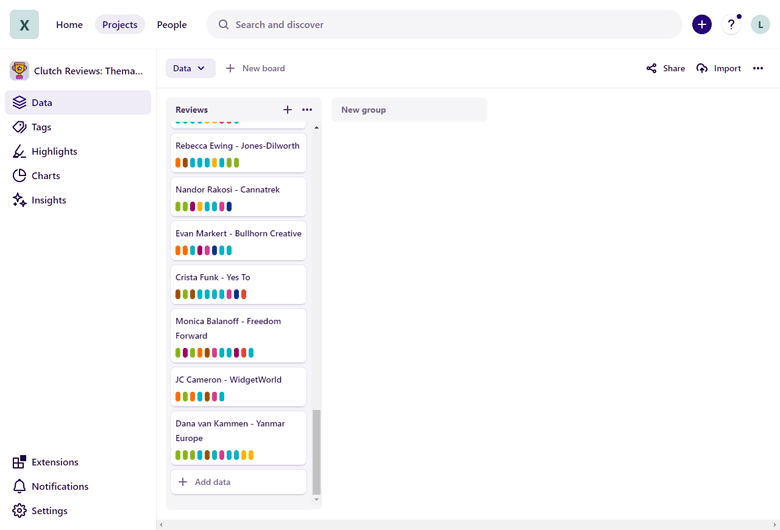This screenshot has width=780, height=530.
Task: Click the Reviews column scrollbar thumb
Action: (316, 452)
